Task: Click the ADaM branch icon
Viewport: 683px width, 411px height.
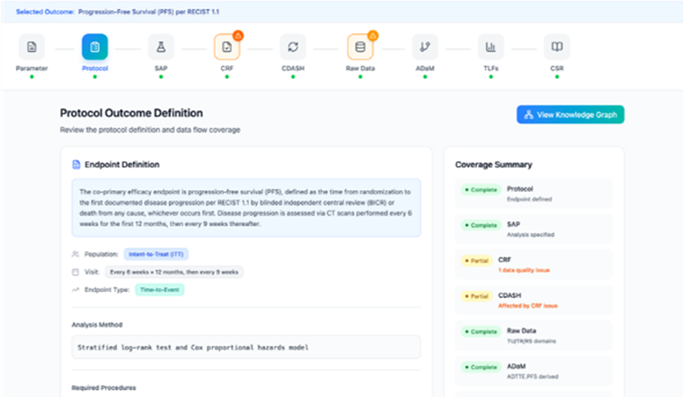Action: [425, 47]
